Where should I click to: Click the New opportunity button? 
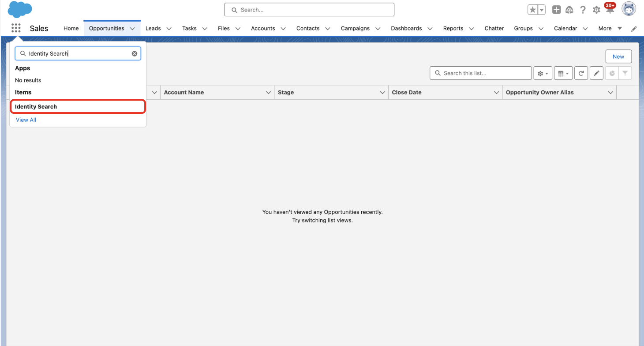[x=618, y=56]
